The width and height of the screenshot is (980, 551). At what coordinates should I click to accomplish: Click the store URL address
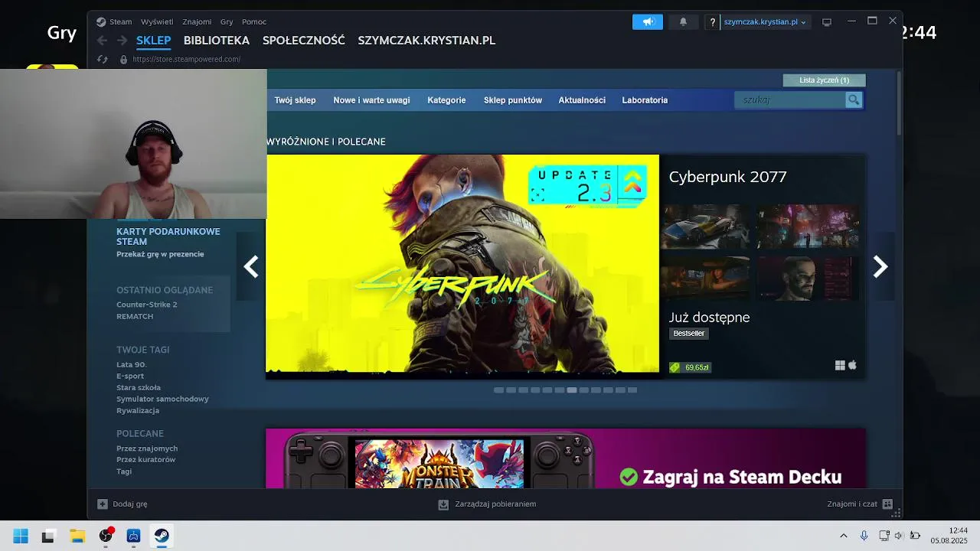pos(187,59)
